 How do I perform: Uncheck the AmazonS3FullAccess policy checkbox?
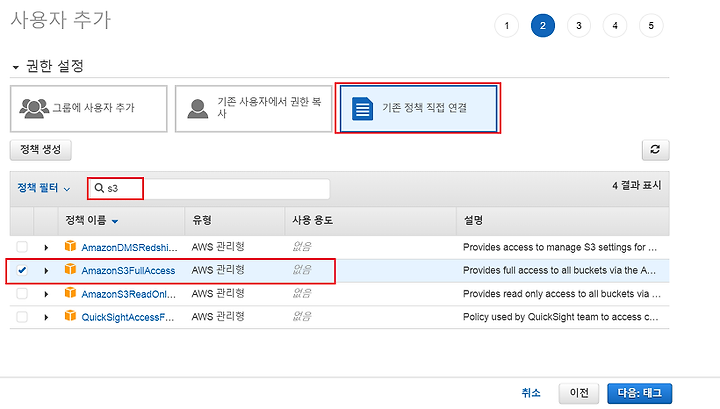22,270
